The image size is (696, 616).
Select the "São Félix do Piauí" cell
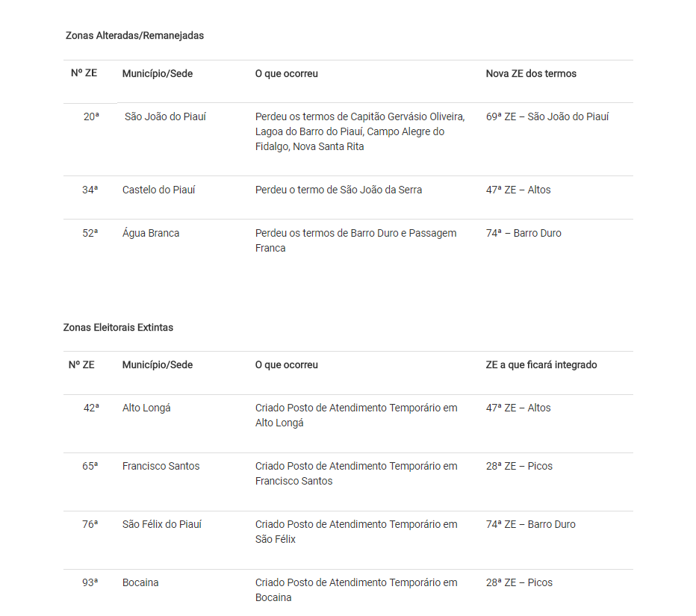(162, 524)
